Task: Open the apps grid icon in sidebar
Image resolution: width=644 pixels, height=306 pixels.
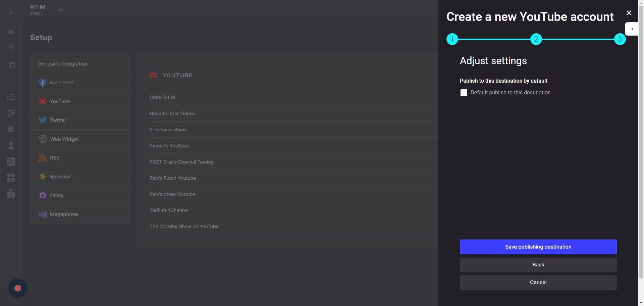Action: click(x=11, y=178)
